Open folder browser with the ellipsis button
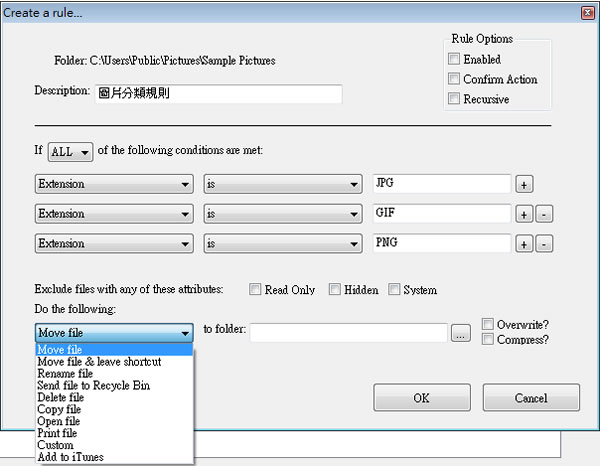 [460, 334]
